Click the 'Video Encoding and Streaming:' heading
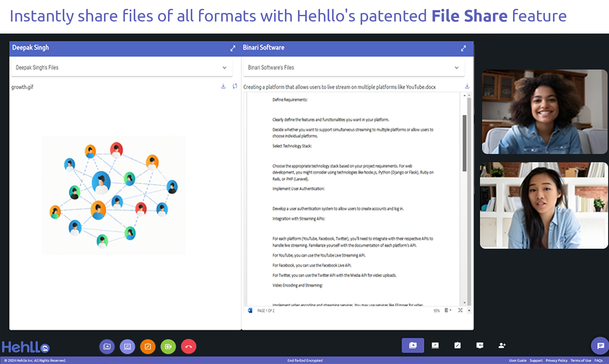 point(298,286)
